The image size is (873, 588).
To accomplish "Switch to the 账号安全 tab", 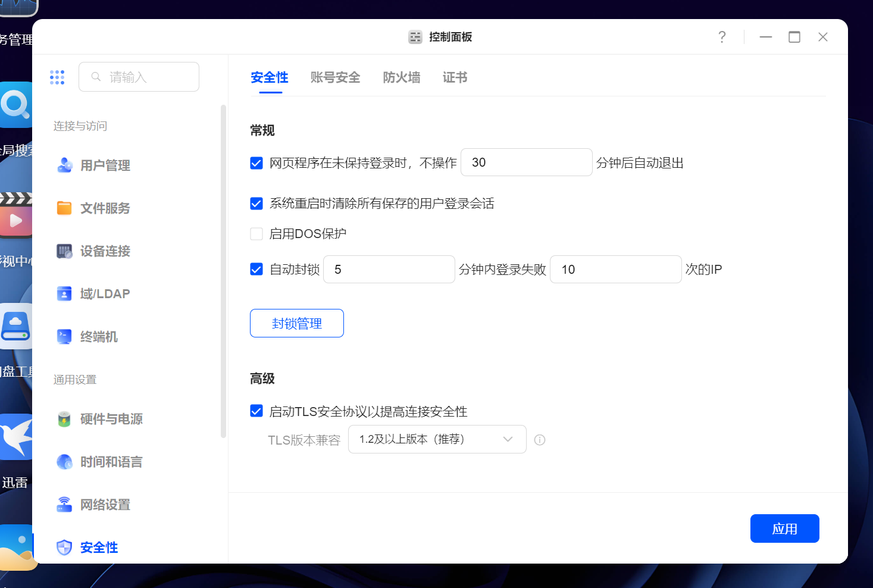I will pos(336,77).
